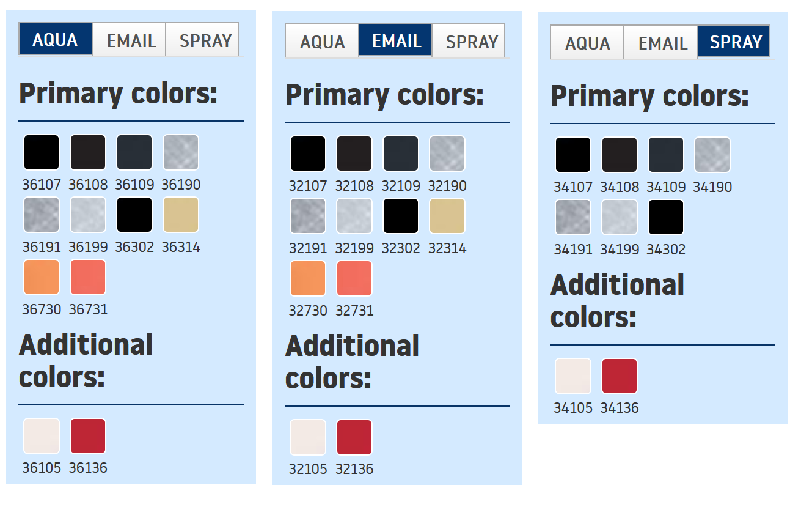This screenshot has height=507, width=812.
Task: Choose red additional color 36136
Action: (x=88, y=436)
